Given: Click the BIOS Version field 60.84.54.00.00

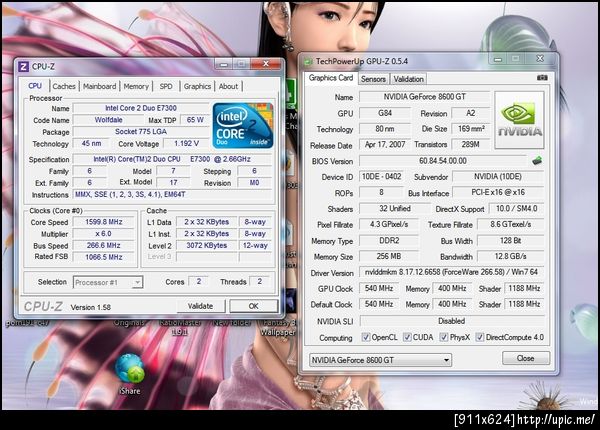Looking at the screenshot, I should click(x=443, y=161).
